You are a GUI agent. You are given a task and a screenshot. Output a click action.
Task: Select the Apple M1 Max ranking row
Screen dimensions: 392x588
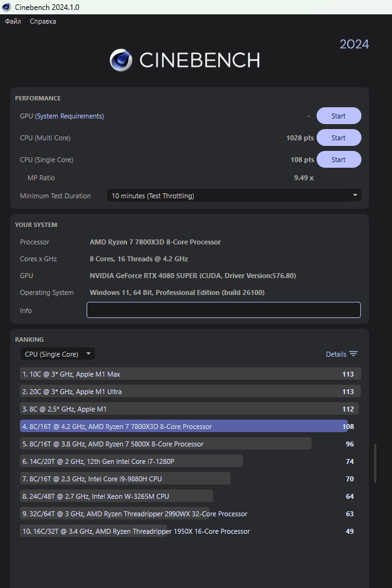[x=190, y=374]
